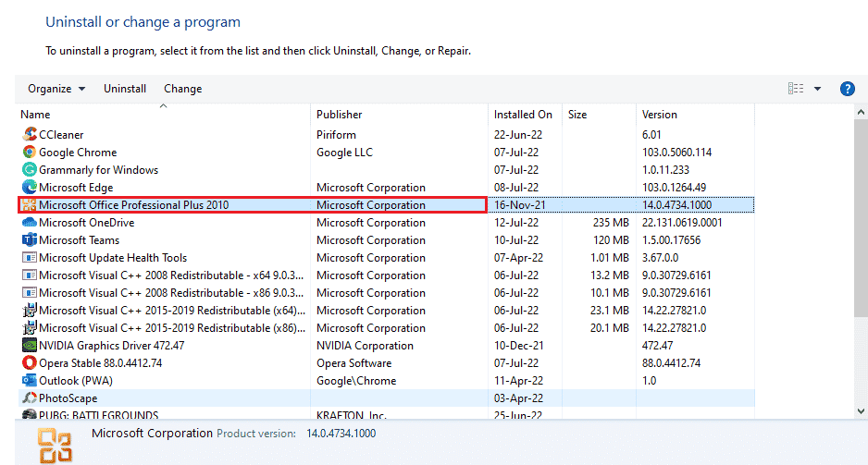Select the Microsoft Teams icon

click(x=29, y=240)
